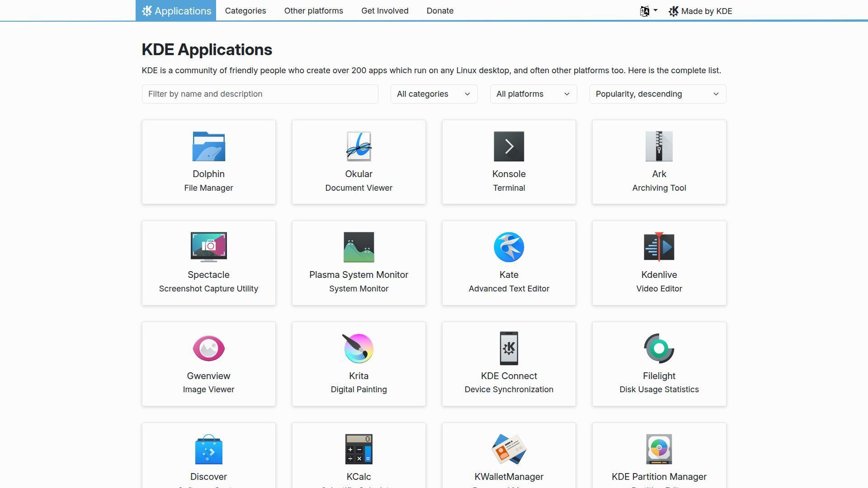Click the KDE Connect phone icon
This screenshot has width=868, height=488.
pyautogui.click(x=509, y=348)
